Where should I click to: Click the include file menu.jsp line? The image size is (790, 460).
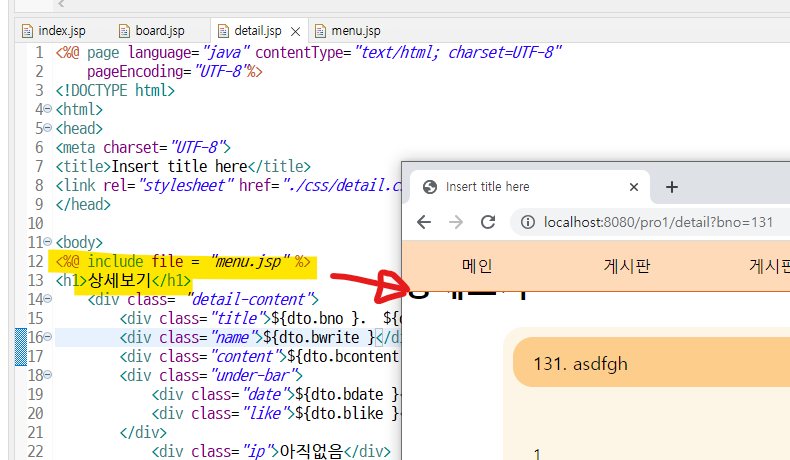183,261
